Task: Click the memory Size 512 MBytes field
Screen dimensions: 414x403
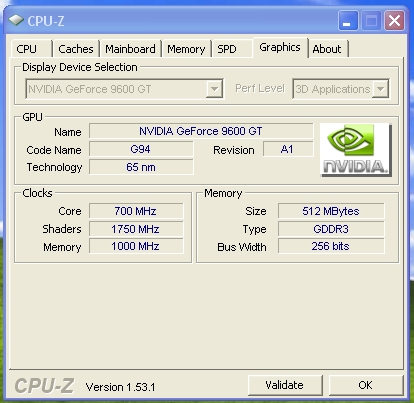Action: point(331,211)
